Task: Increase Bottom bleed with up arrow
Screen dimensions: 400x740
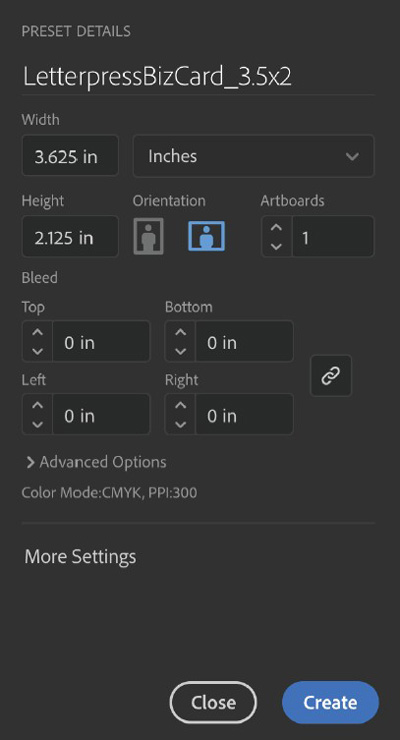Action: pos(181,332)
